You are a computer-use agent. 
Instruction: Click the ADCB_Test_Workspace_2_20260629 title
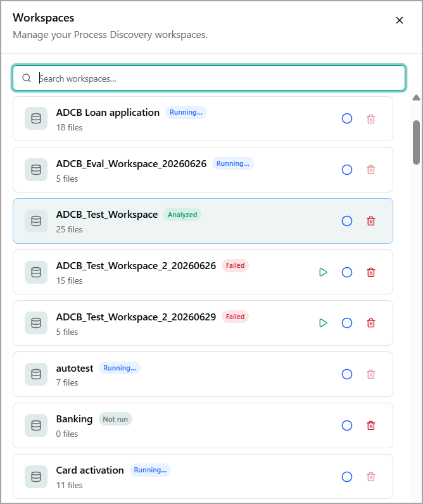click(136, 317)
